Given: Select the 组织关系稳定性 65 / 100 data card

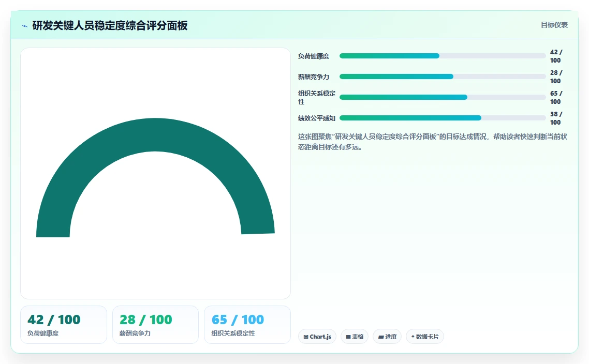Looking at the screenshot, I should pos(247,325).
